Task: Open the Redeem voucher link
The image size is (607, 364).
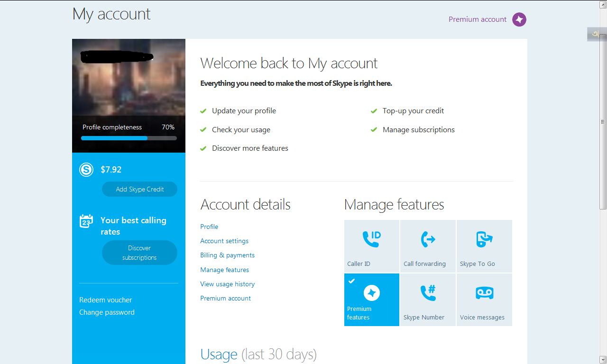Action: (106, 300)
